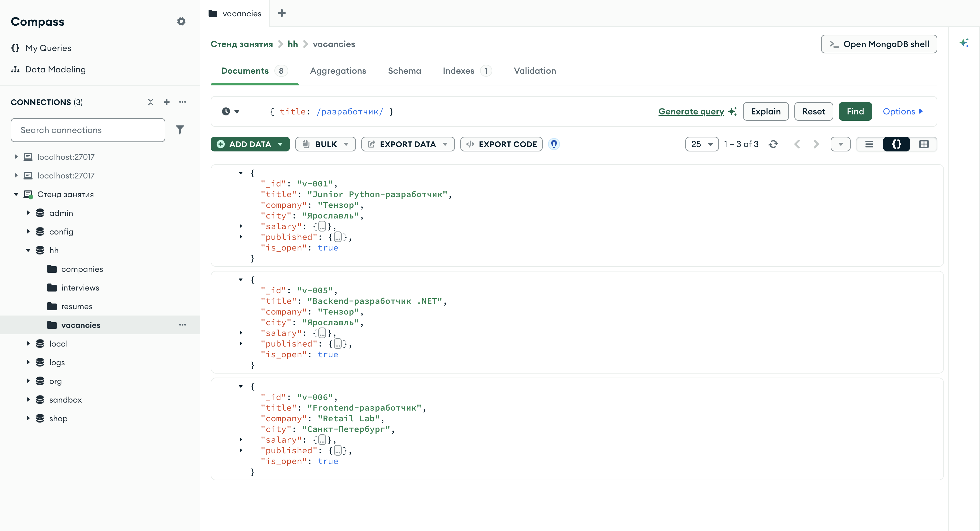Expand published field of v-006 document
Viewport: 980px width, 531px height.
point(241,450)
